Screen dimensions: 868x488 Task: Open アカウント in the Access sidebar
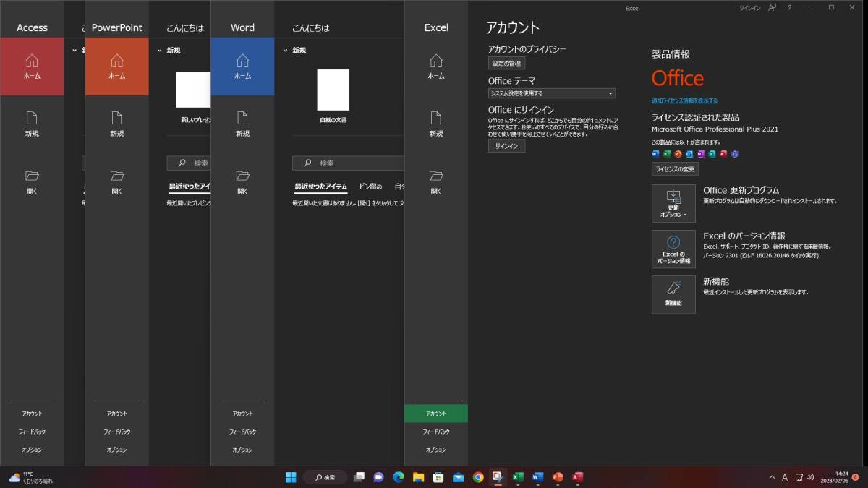[x=32, y=414]
